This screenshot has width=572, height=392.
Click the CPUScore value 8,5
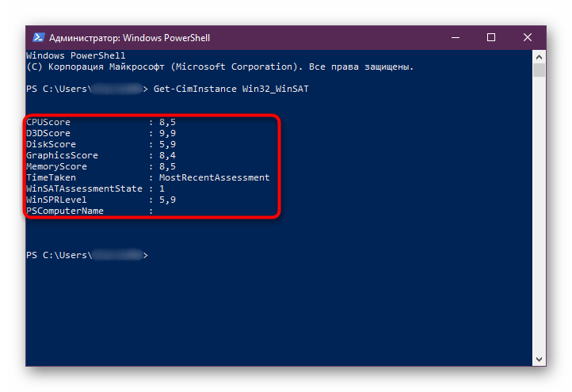(167, 122)
